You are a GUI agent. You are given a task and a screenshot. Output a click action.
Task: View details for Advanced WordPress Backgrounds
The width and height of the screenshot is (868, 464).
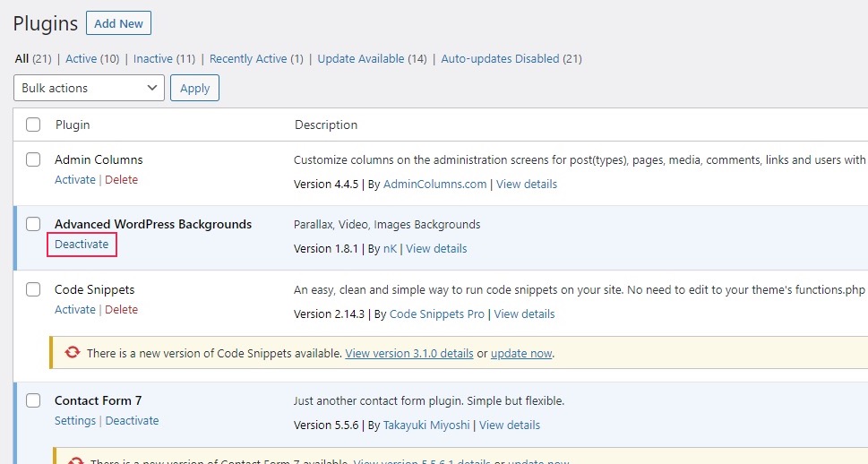coord(436,249)
